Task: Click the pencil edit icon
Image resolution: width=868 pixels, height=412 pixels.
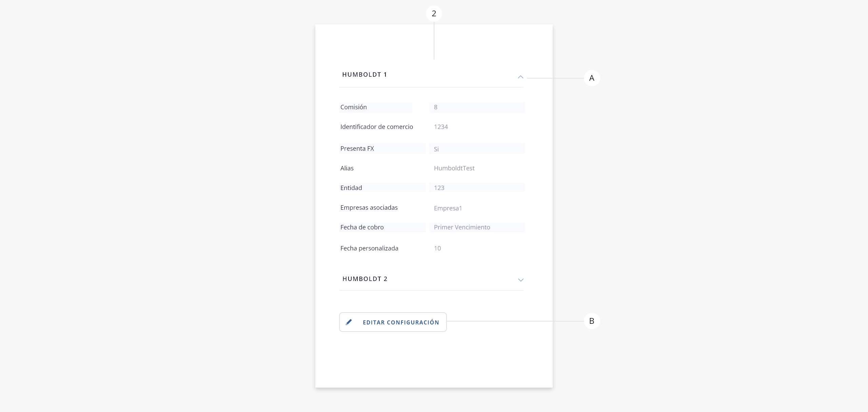Action: (x=349, y=322)
